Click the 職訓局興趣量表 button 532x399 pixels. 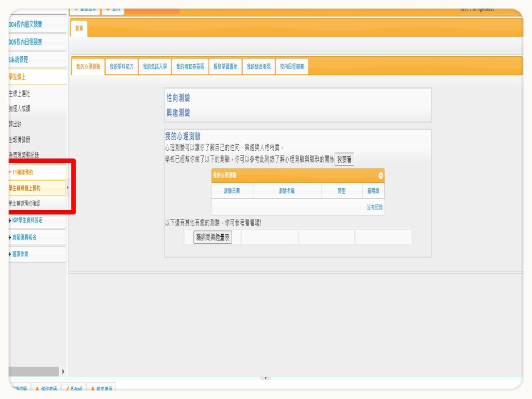click(212, 237)
